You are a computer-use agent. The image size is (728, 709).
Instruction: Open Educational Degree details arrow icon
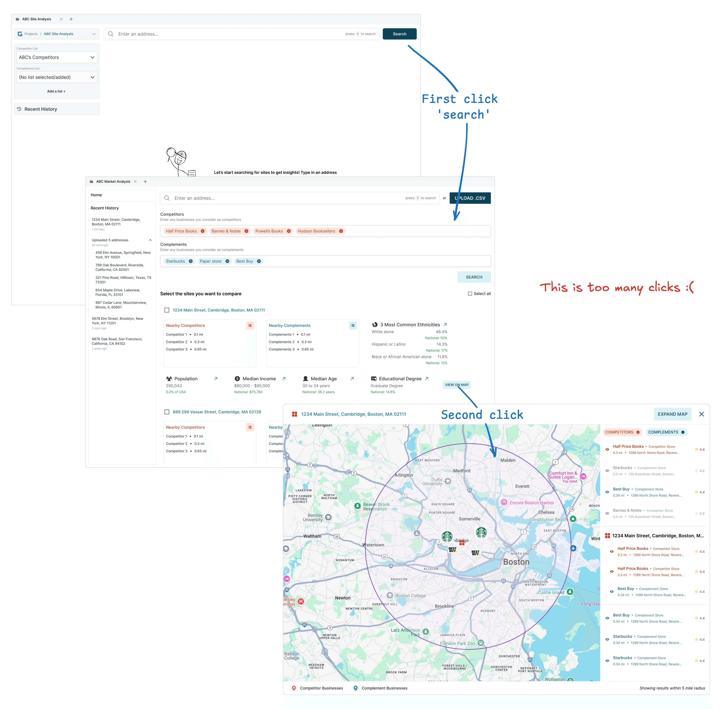(426, 379)
